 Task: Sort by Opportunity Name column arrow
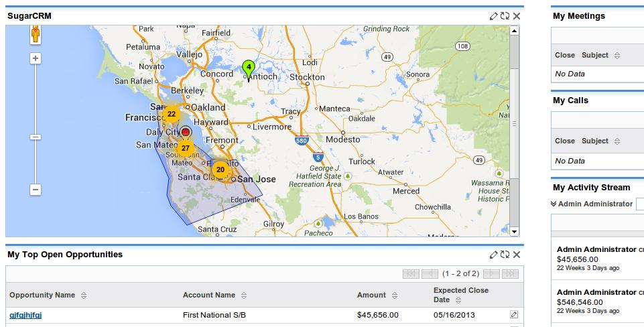point(84,296)
